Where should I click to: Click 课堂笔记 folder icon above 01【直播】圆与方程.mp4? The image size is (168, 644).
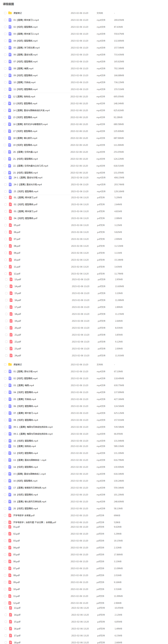coord(10,365)
